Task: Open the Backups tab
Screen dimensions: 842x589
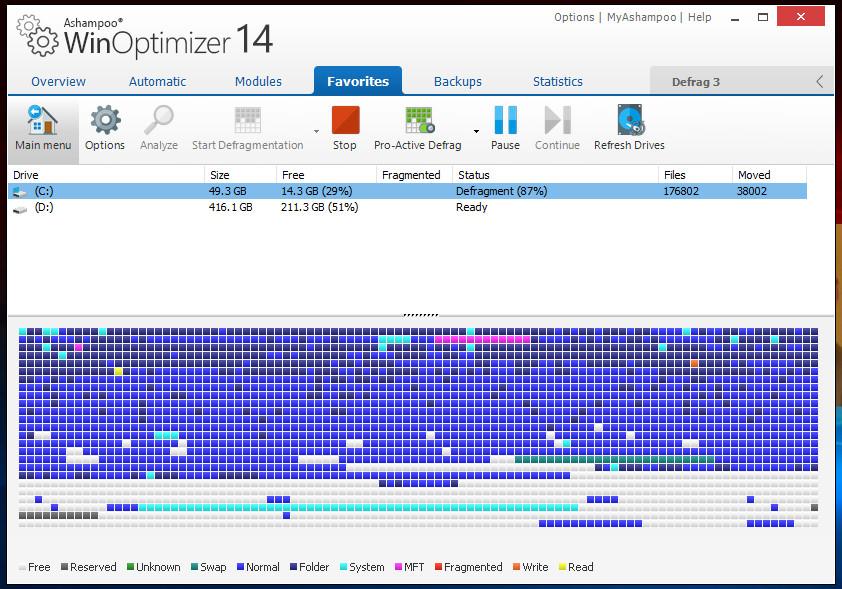Action: [x=458, y=82]
